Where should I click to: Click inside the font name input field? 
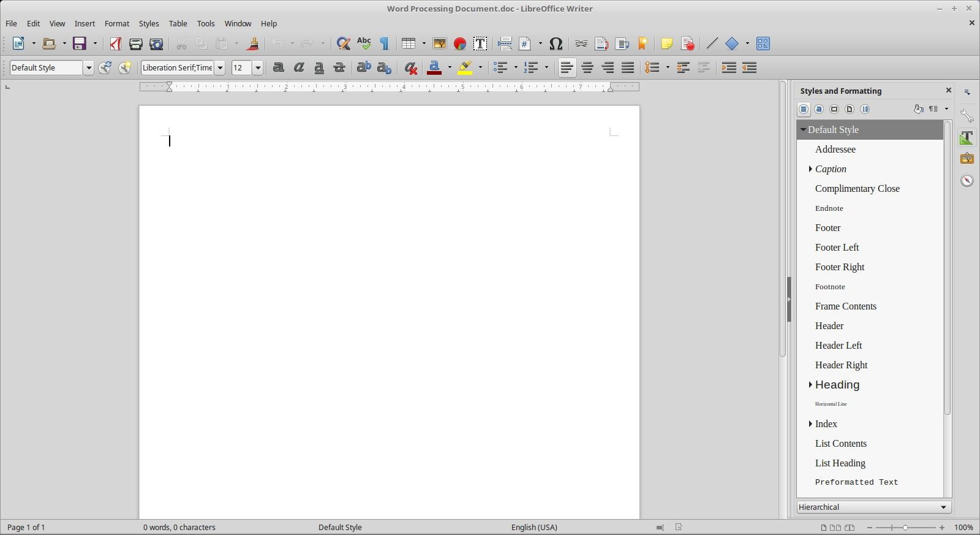[177, 68]
